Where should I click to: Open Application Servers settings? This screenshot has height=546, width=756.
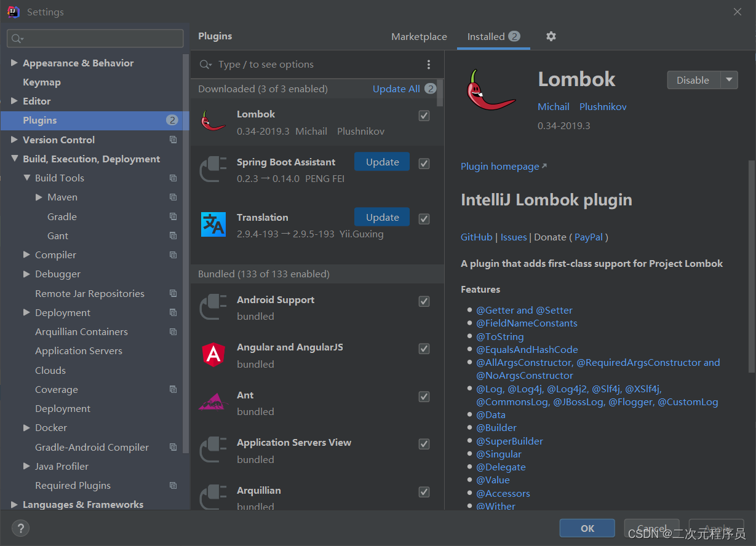[x=79, y=351]
